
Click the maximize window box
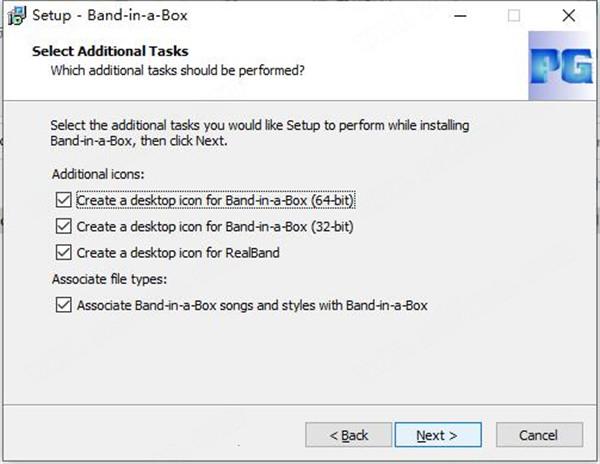pos(514,16)
